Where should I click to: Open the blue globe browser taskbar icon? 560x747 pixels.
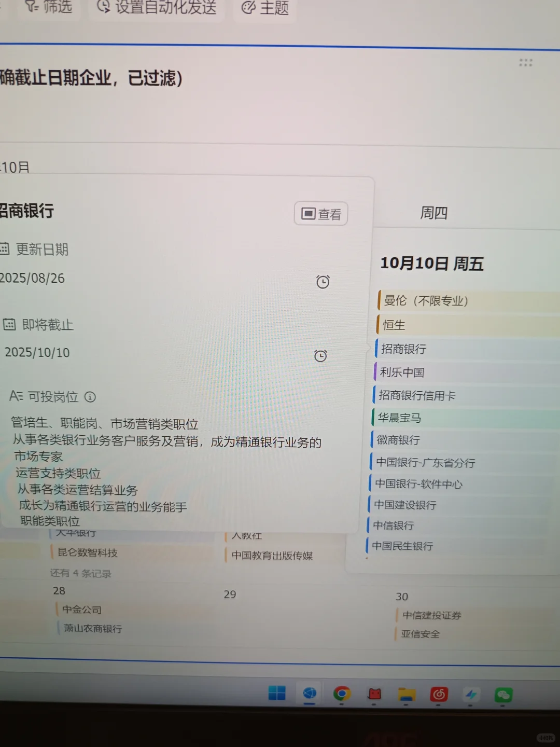310,694
